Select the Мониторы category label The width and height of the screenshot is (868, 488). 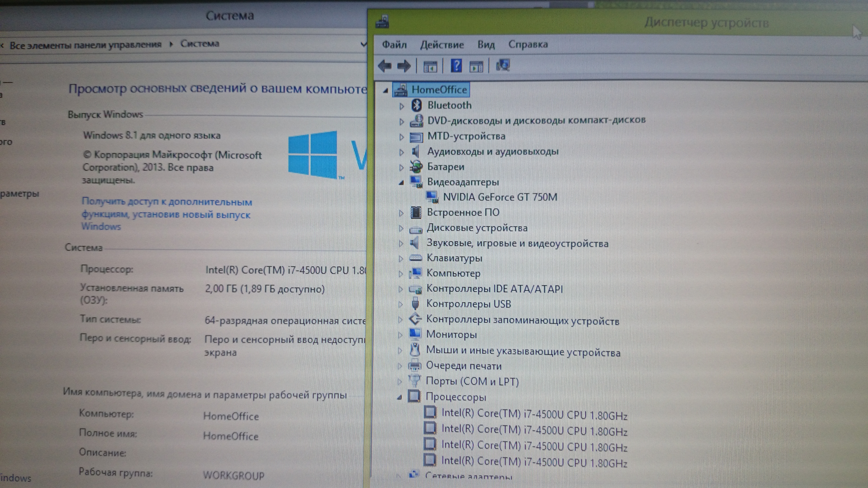tap(452, 334)
